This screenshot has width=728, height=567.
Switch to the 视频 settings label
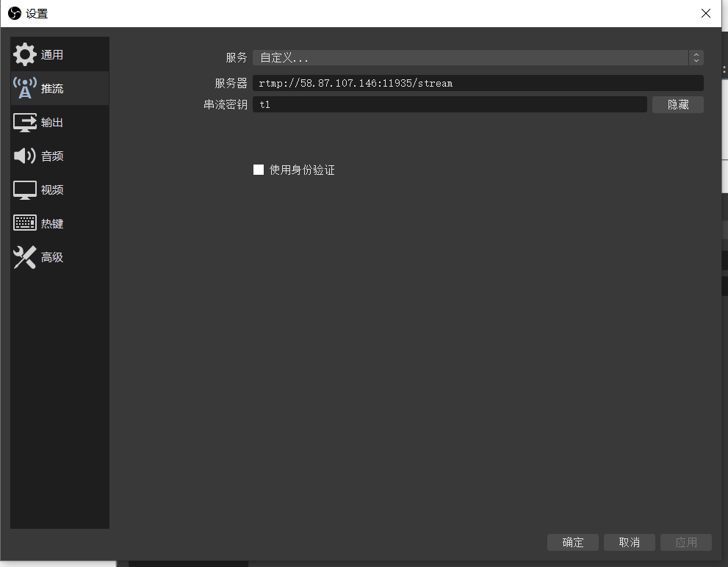coord(52,190)
